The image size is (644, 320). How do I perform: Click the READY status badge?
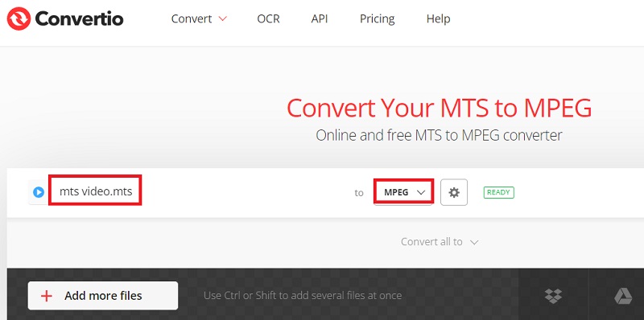[x=498, y=192]
